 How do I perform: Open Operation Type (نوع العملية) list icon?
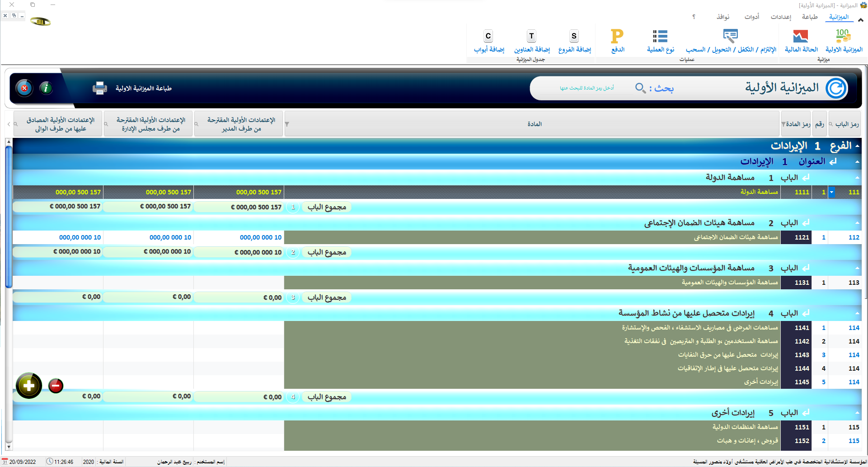(660, 36)
